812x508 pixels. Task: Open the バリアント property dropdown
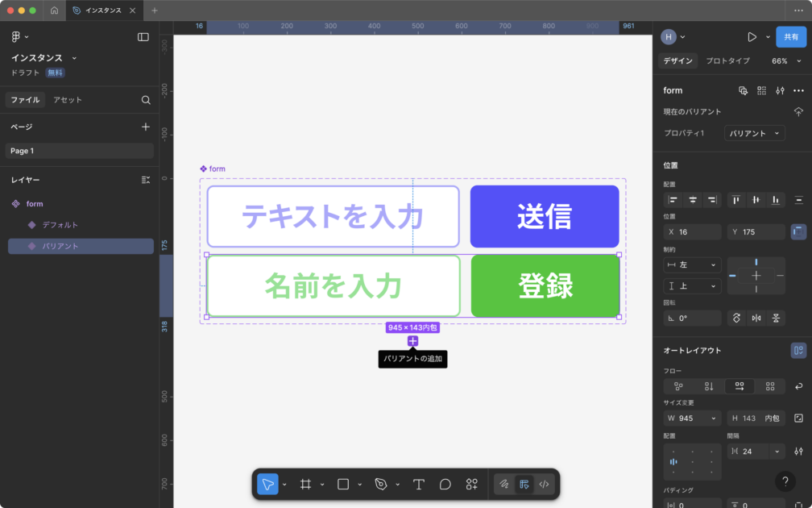[754, 133]
